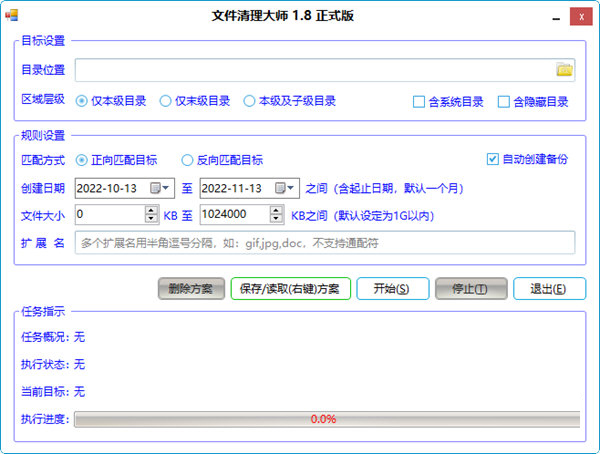Screen dimensions: 600x454
Task: Click the start date field 2022-10-13
Action: coord(124,188)
